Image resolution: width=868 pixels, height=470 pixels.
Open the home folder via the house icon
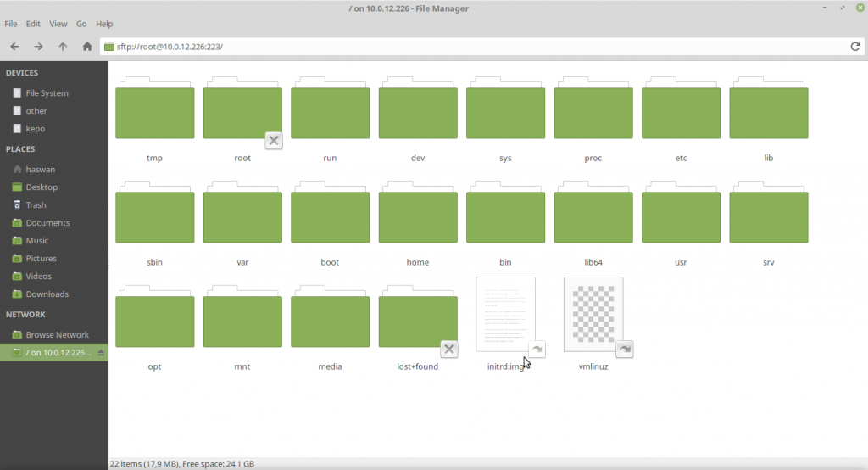point(87,47)
